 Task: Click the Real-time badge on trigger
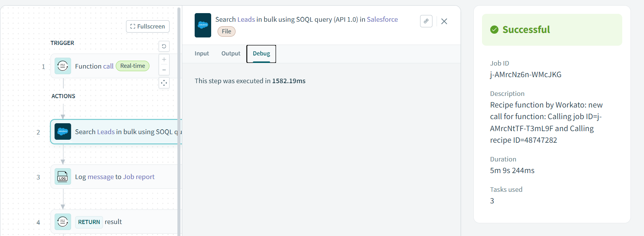coord(132,66)
